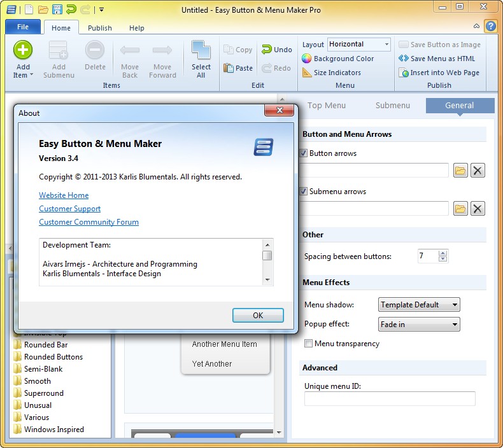Open Customize Quick Access Toolbar arrow
The height and width of the screenshot is (448, 503).
click(x=101, y=10)
